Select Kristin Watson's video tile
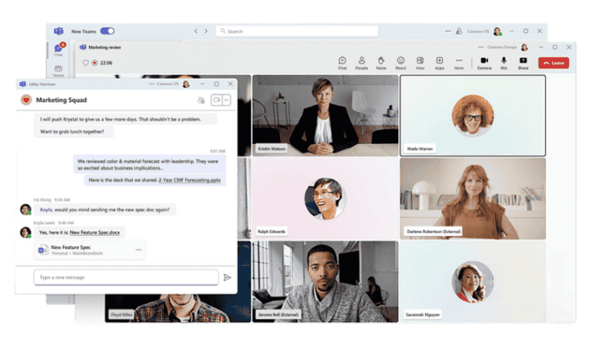Viewport: 589px width, 364px height. click(x=325, y=116)
